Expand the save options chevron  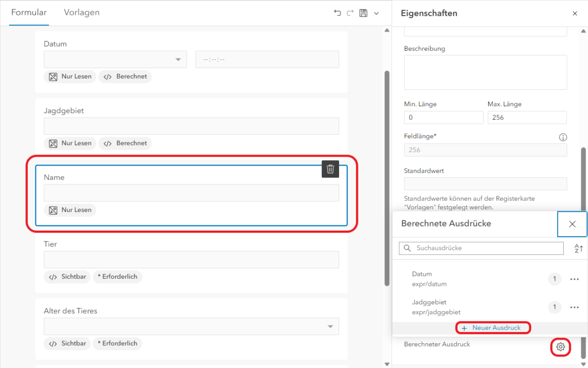(x=377, y=13)
